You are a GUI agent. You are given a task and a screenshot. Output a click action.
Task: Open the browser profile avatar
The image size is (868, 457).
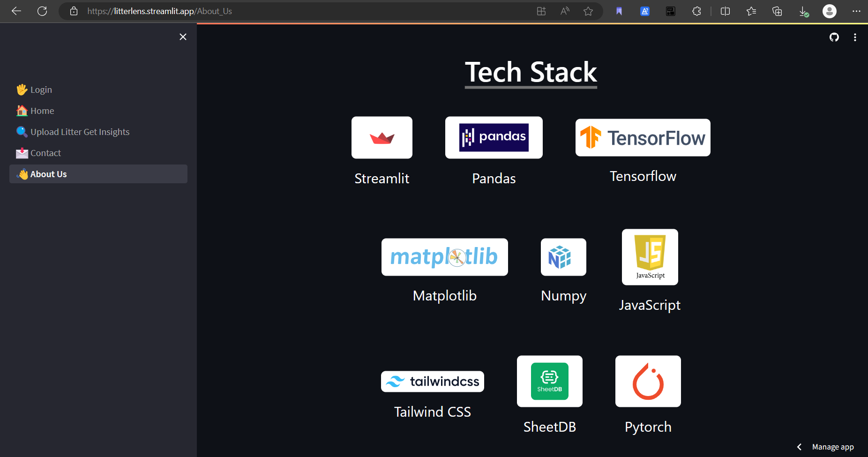pyautogui.click(x=830, y=11)
